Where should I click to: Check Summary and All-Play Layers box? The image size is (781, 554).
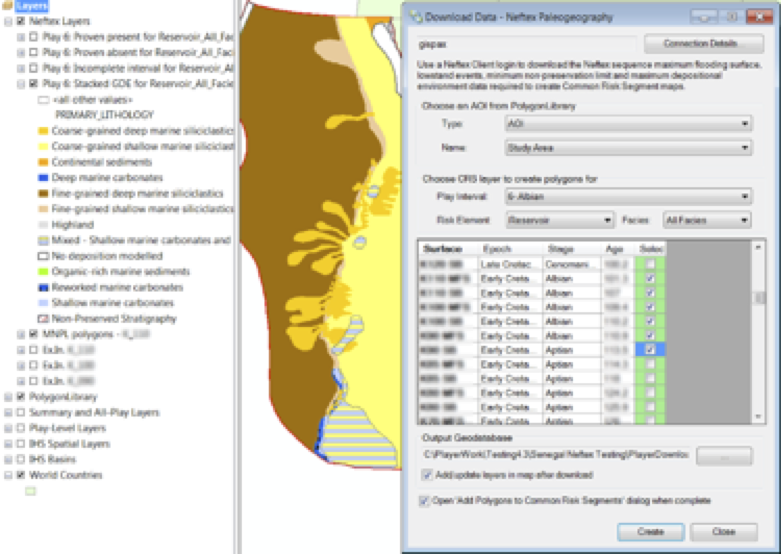click(20, 413)
